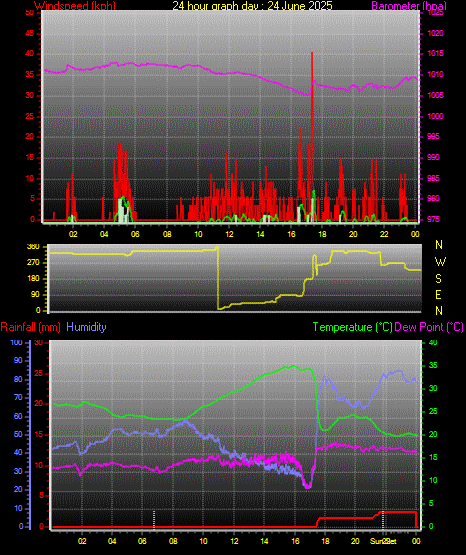The image size is (466, 555).
Task: Click the "Windspeed (kph)" axis title
Action: coord(75,6)
